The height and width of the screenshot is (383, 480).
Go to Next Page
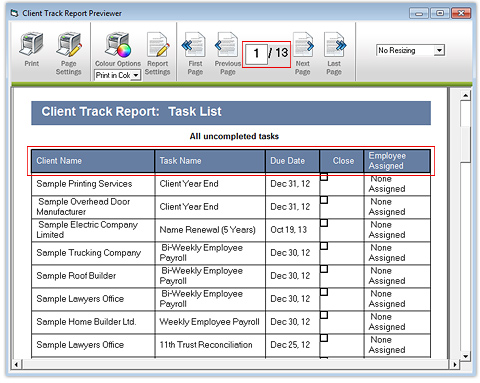[x=303, y=45]
